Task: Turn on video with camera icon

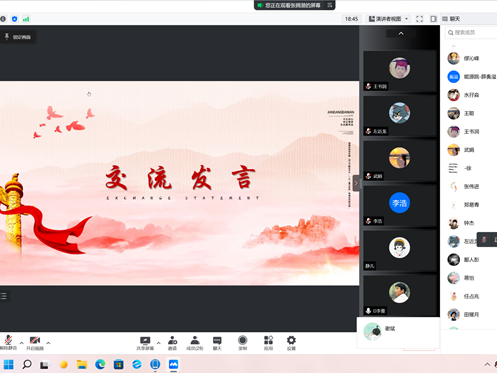Action: 35,343
